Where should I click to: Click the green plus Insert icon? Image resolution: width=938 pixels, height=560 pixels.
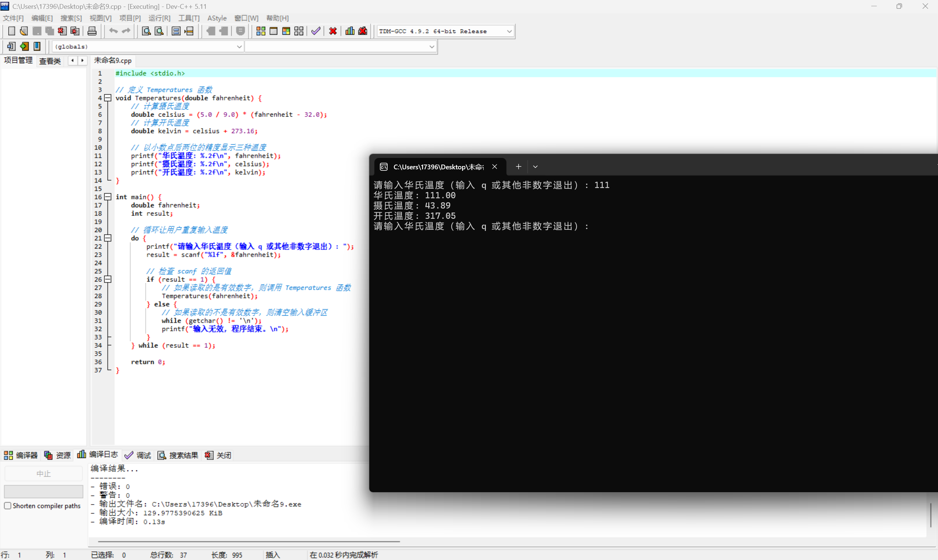pos(24,47)
